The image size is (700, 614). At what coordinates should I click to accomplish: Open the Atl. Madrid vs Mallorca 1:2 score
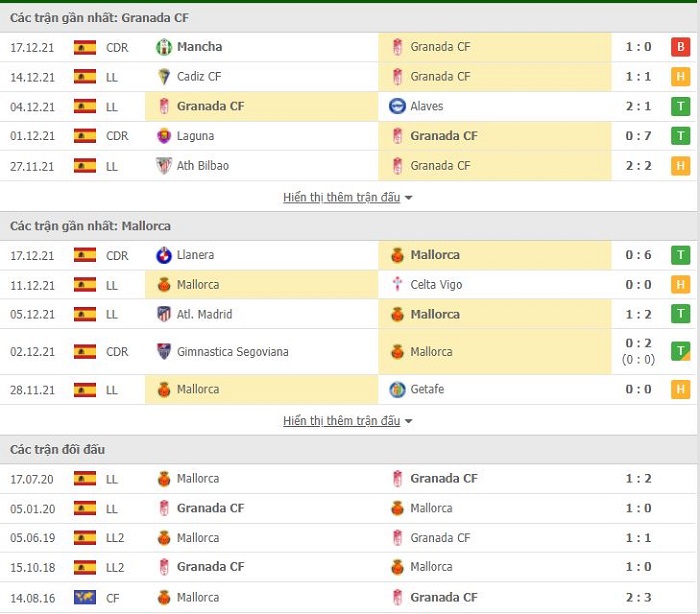(638, 314)
